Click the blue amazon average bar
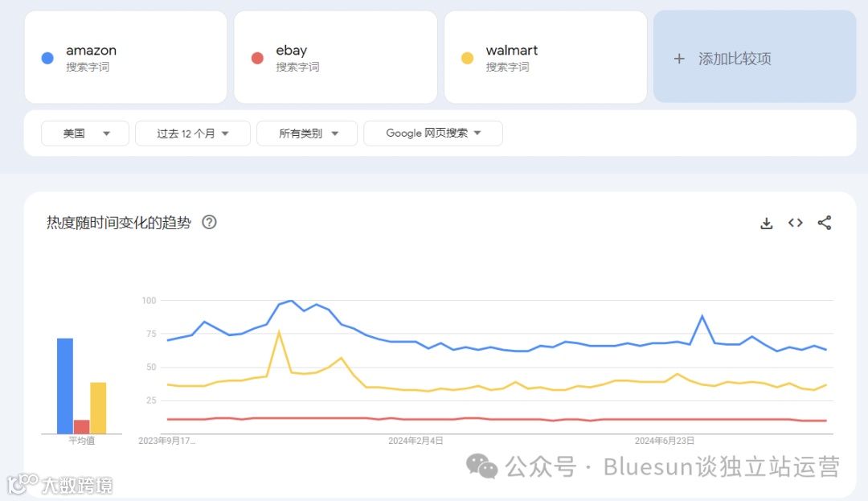This screenshot has height=501, width=868. tap(64, 386)
